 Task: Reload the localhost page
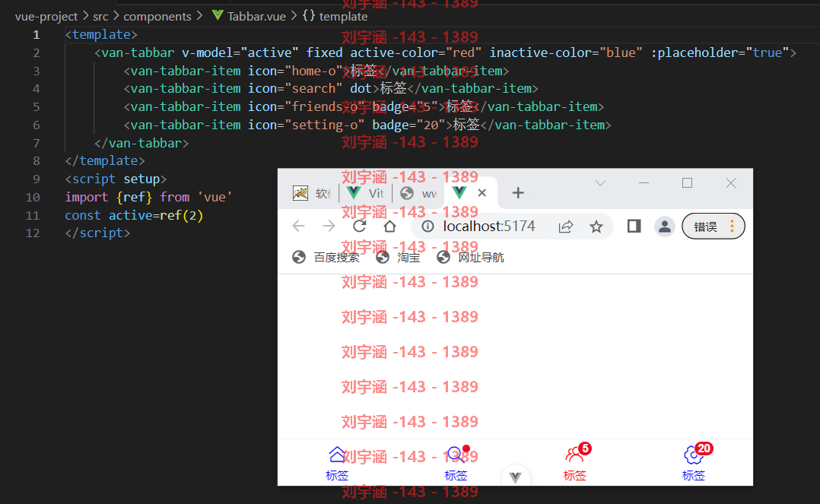(359, 226)
